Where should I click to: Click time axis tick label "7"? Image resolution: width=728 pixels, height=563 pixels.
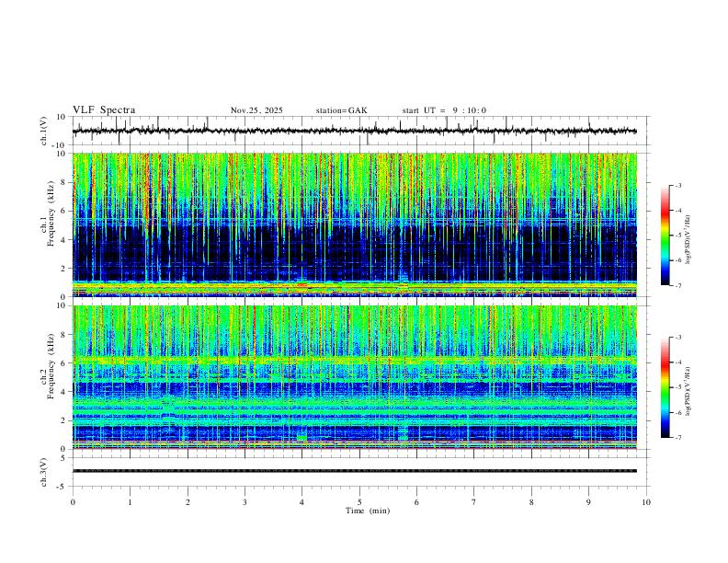tap(474, 502)
